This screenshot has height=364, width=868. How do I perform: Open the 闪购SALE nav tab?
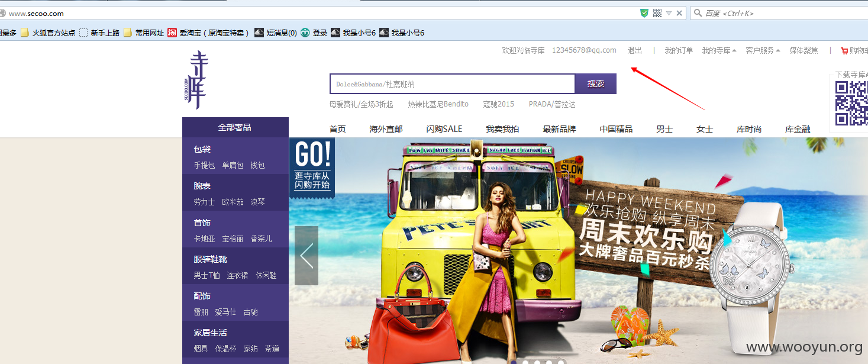pos(444,129)
